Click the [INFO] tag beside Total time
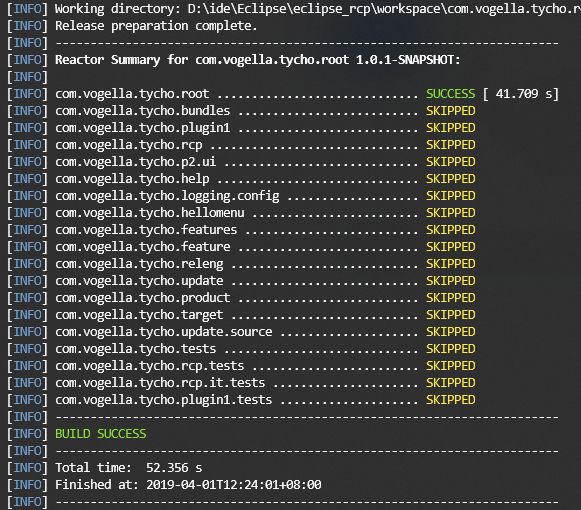The width and height of the screenshot is (581, 510). pyautogui.click(x=28, y=468)
